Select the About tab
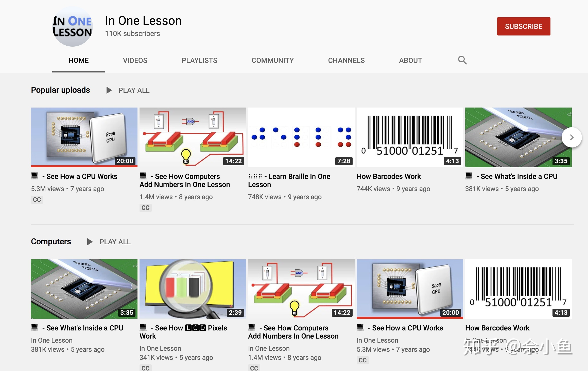Image resolution: width=588 pixels, height=371 pixels. 410,60
